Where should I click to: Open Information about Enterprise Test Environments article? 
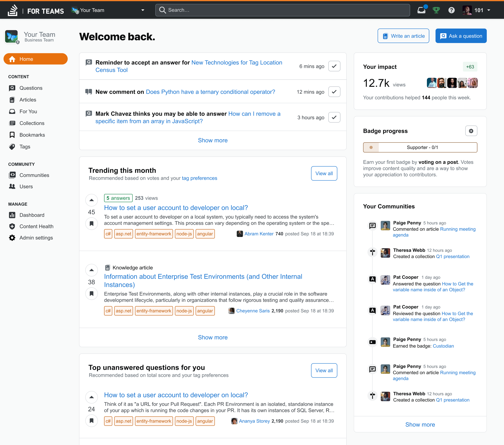tap(203, 281)
